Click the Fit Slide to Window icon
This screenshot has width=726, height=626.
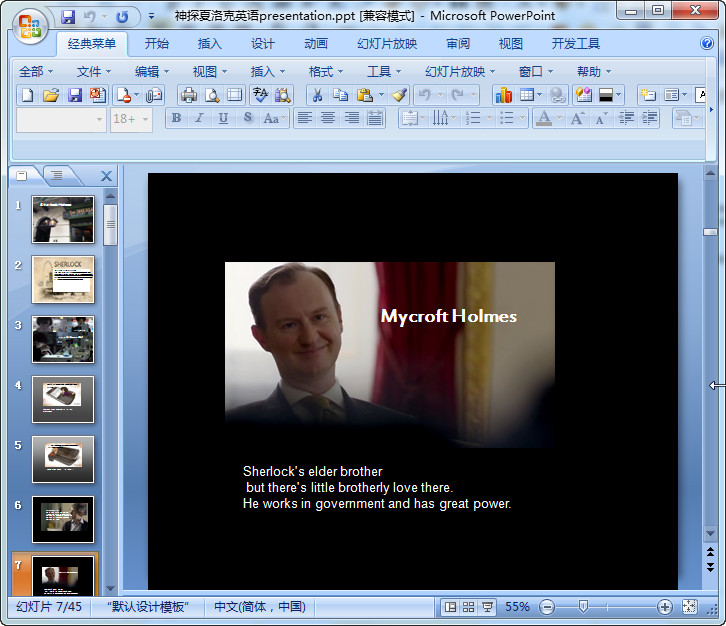tap(689, 607)
